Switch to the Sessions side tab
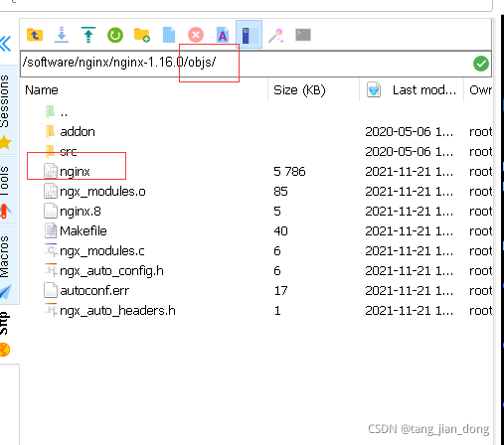 pyautogui.click(x=5, y=101)
